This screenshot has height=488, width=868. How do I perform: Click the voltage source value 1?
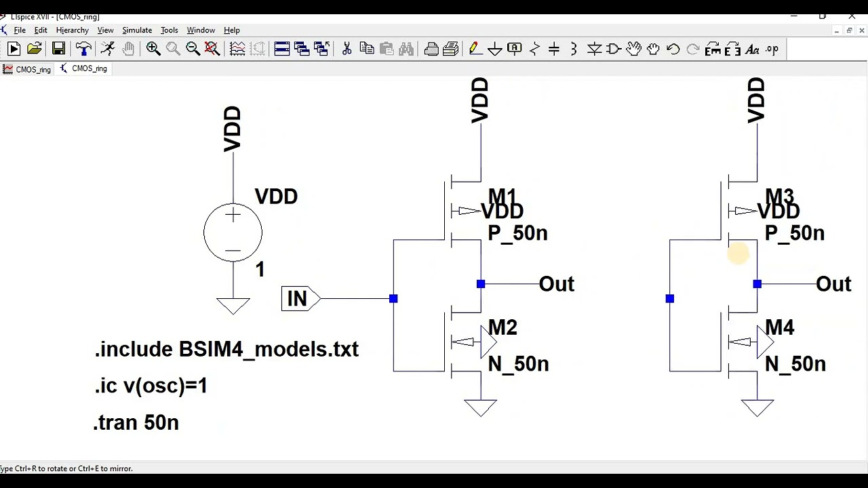260,270
